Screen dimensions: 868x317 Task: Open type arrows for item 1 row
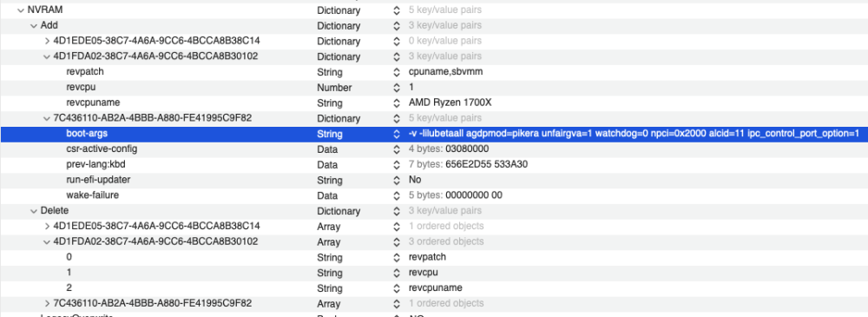point(397,273)
